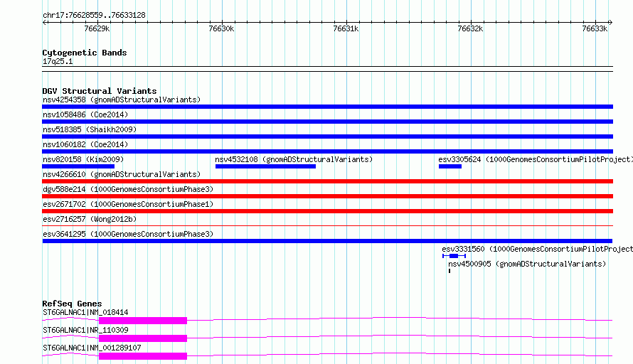Open variant label nsv4532108 (gnomADStructuralVariants)

(x=294, y=159)
